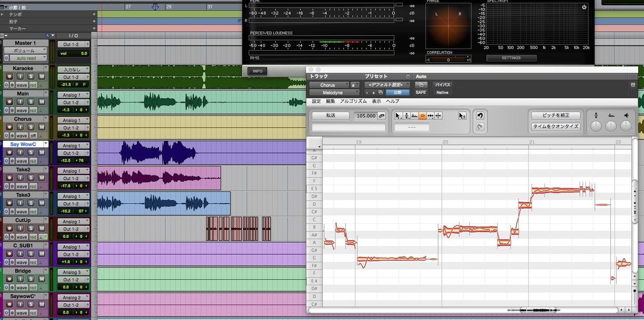644x320 pixels.
Task: Select the Melodyne formant tool
Action: click(414, 116)
